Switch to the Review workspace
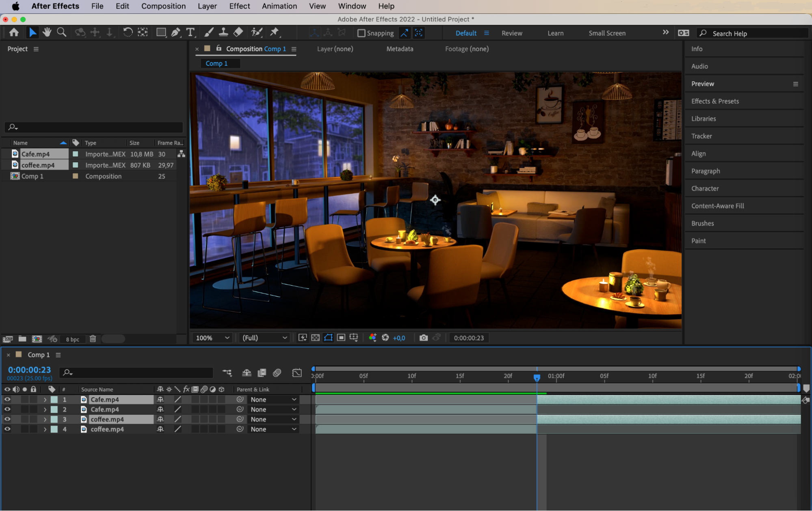The image size is (812, 511). coord(511,33)
